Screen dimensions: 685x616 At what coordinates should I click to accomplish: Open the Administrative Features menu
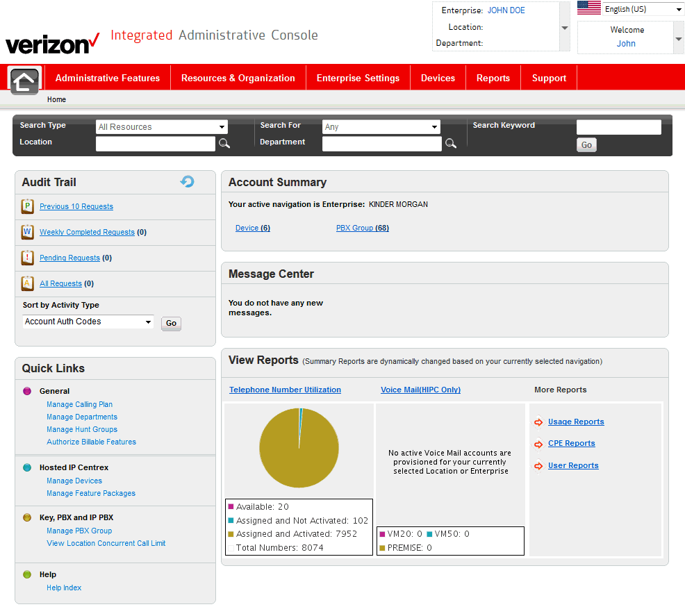click(x=108, y=78)
